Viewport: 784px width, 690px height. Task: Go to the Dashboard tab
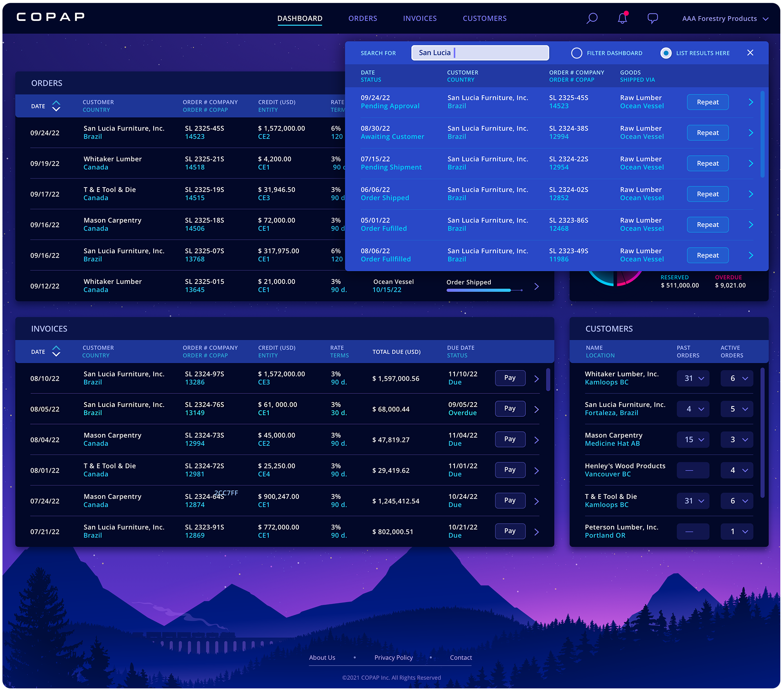coord(300,18)
